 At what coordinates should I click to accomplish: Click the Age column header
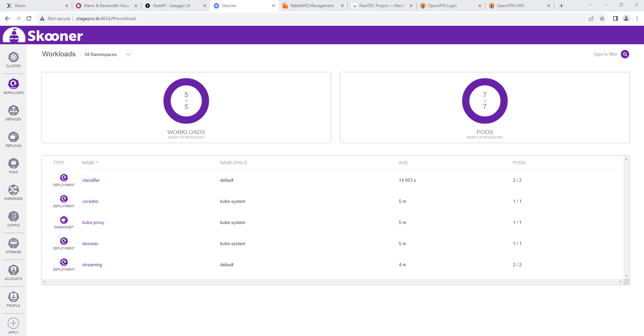(x=403, y=163)
